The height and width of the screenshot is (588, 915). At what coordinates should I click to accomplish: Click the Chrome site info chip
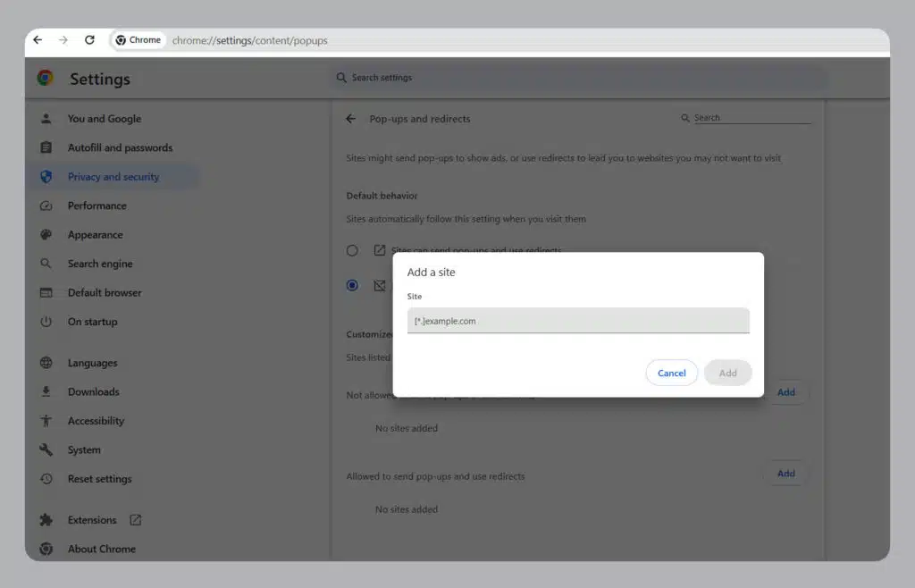click(139, 40)
